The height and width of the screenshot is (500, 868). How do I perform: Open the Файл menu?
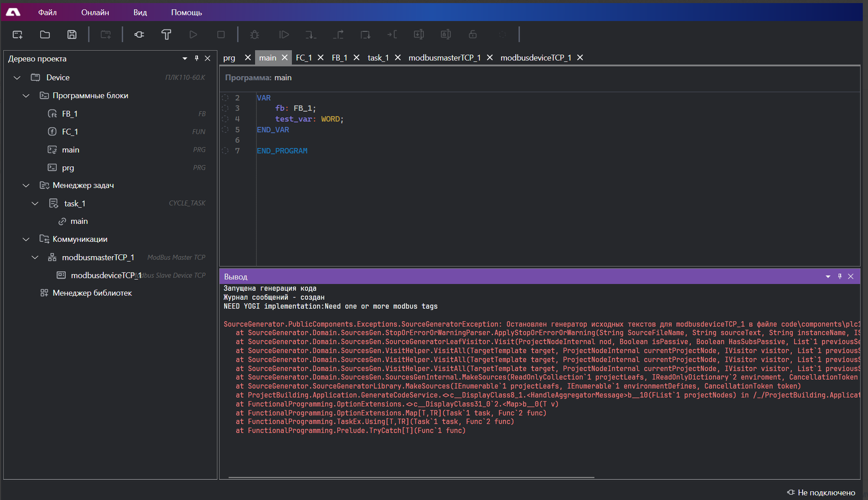pyautogui.click(x=47, y=12)
